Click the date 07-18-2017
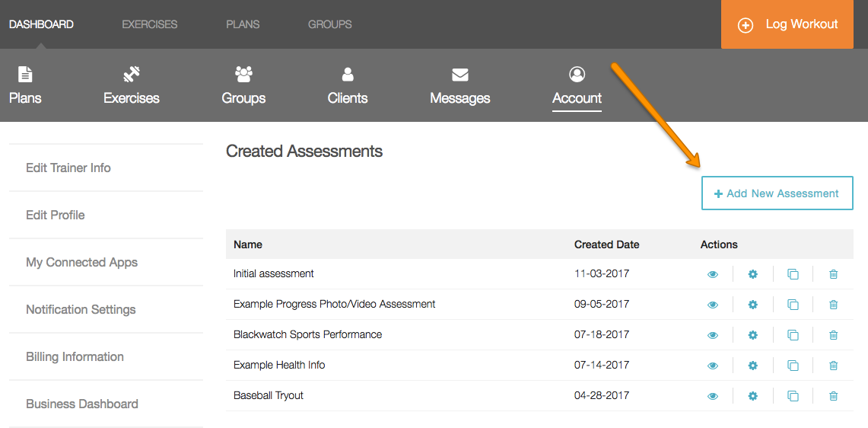Image resolution: width=868 pixels, height=428 pixels. point(602,334)
